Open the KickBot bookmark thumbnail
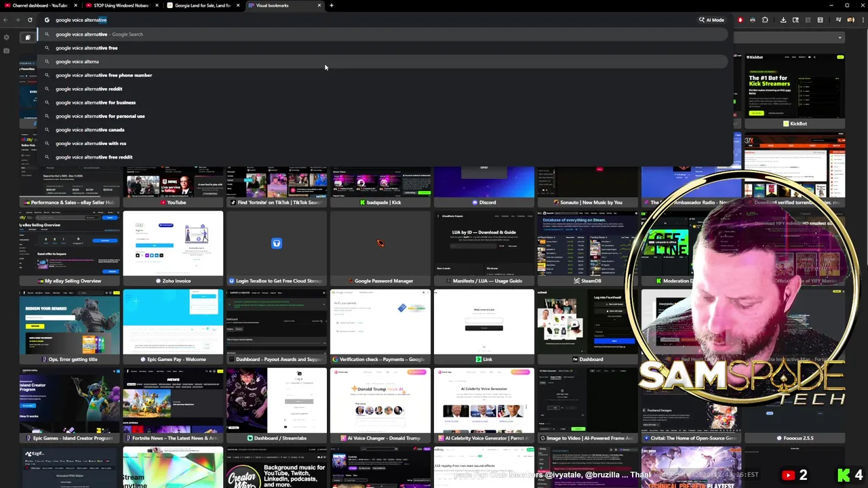This screenshot has width=868, height=488. click(794, 91)
